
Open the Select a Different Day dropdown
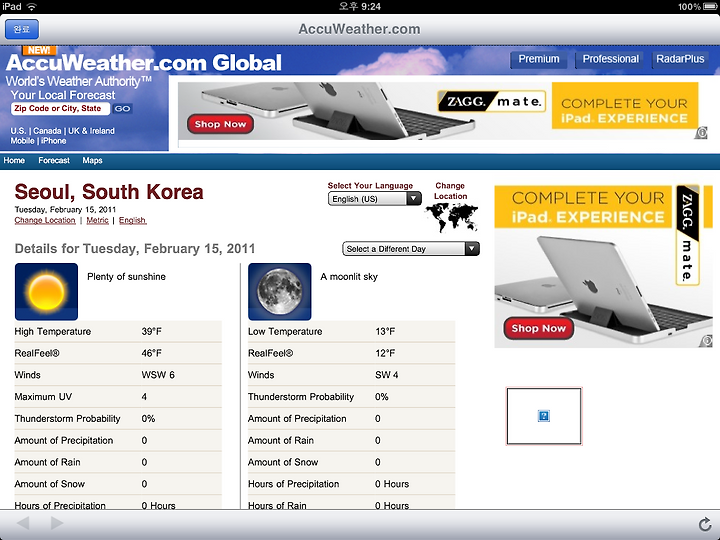pyautogui.click(x=411, y=249)
